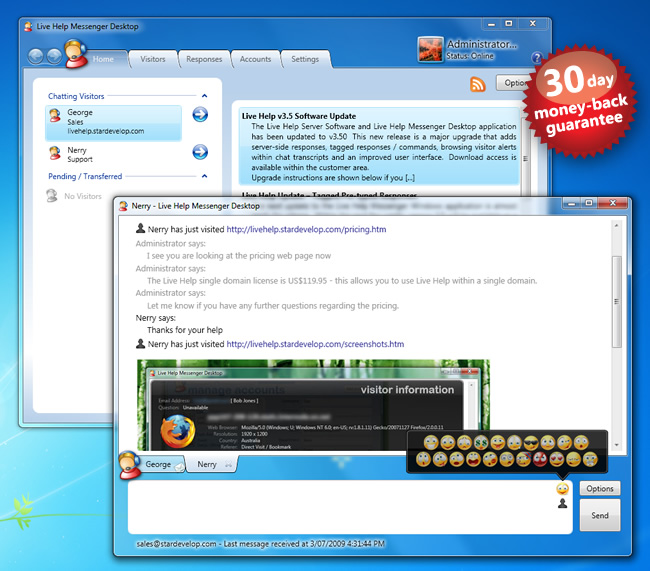Image resolution: width=650 pixels, height=571 pixels.
Task: Collapse the Chatting Visitors section
Action: coord(204,96)
